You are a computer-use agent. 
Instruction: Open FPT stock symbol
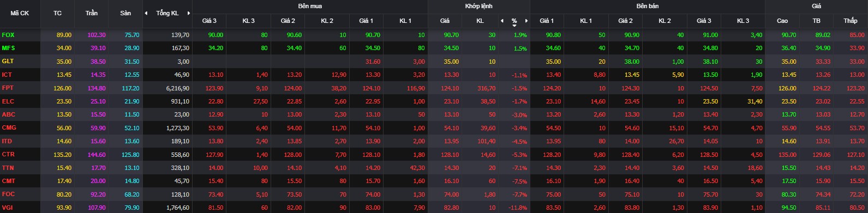pyautogui.click(x=8, y=88)
